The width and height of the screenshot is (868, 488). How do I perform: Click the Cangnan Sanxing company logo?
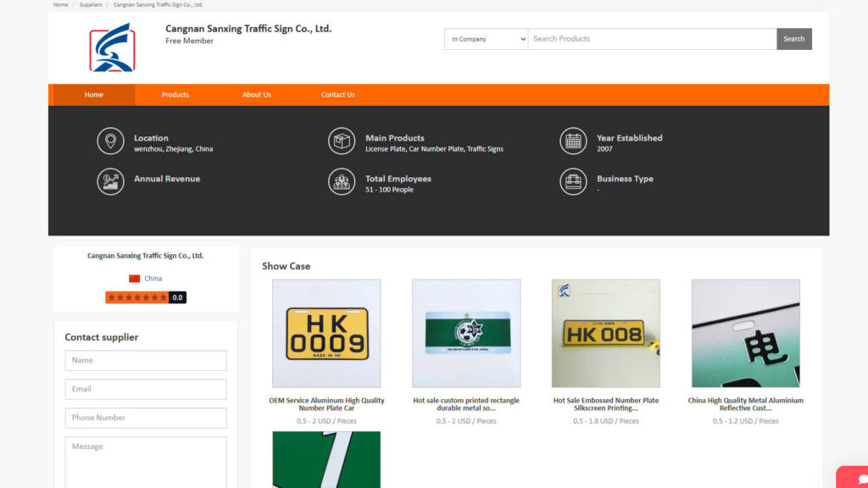tap(113, 47)
